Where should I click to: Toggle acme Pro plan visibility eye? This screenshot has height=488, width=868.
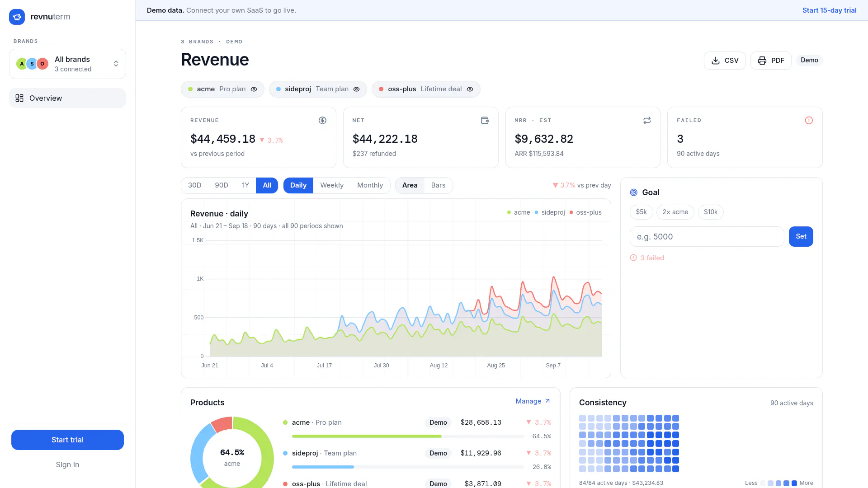254,89
